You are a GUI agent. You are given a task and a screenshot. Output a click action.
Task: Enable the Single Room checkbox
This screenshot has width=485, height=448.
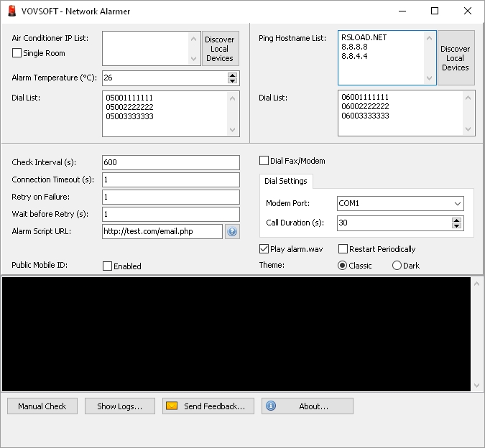click(17, 53)
